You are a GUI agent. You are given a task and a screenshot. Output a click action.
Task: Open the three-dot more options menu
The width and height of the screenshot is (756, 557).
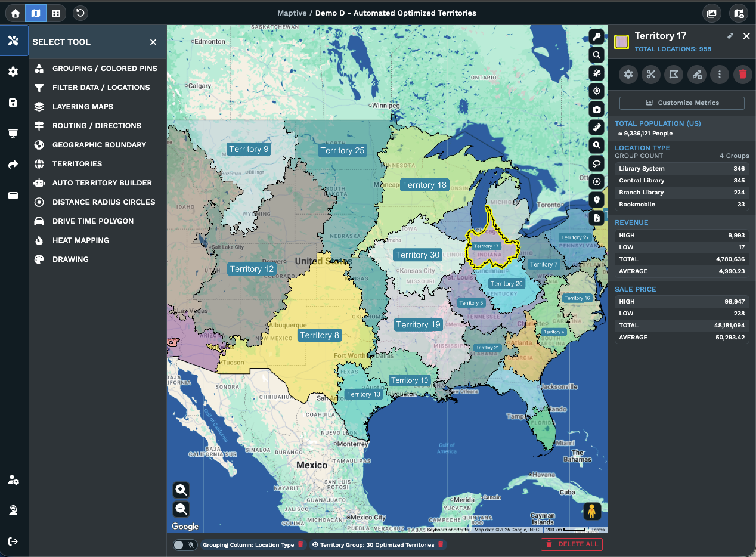point(720,75)
